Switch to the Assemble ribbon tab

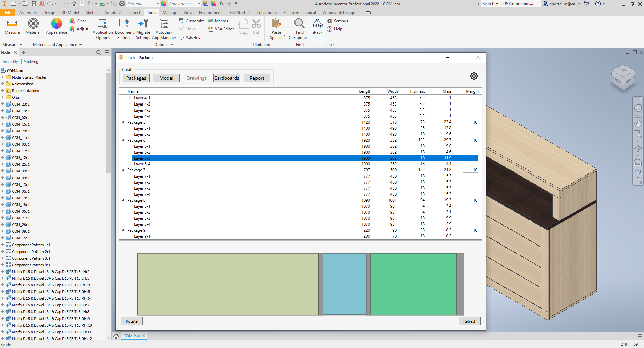pyautogui.click(x=28, y=13)
